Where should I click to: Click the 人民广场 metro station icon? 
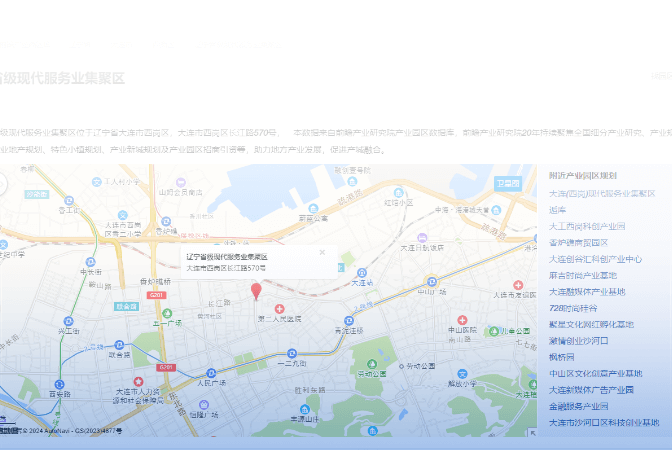coord(208,372)
